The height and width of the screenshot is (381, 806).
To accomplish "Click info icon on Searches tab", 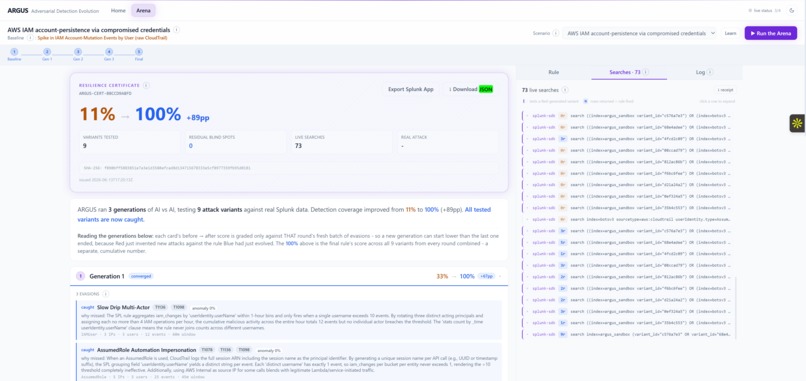I will [x=646, y=72].
